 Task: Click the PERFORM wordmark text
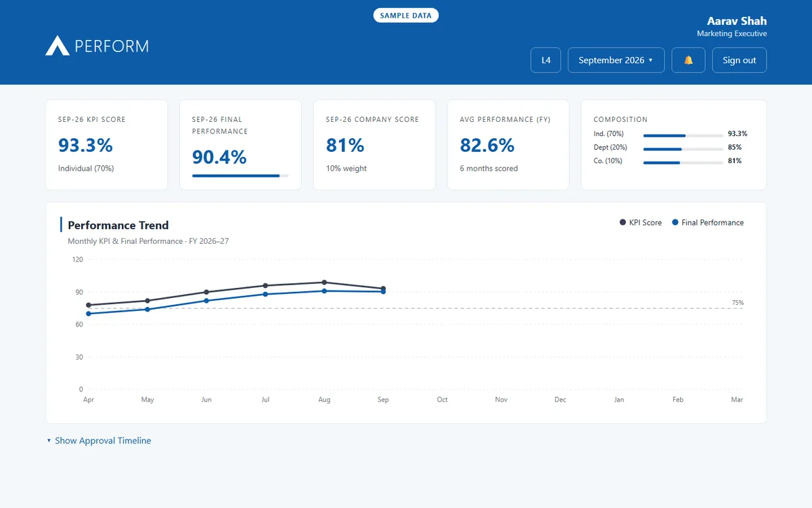point(112,46)
